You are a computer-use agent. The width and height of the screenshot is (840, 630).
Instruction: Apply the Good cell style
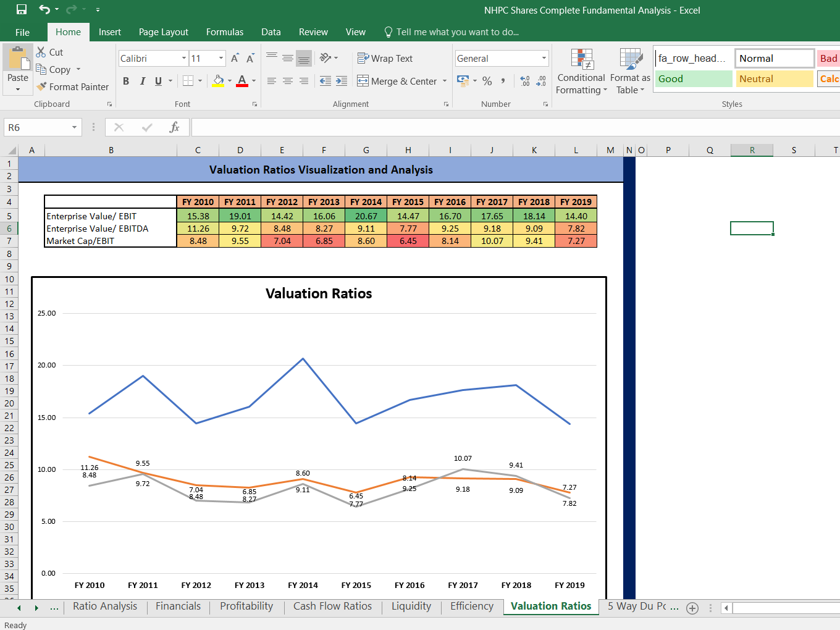694,78
